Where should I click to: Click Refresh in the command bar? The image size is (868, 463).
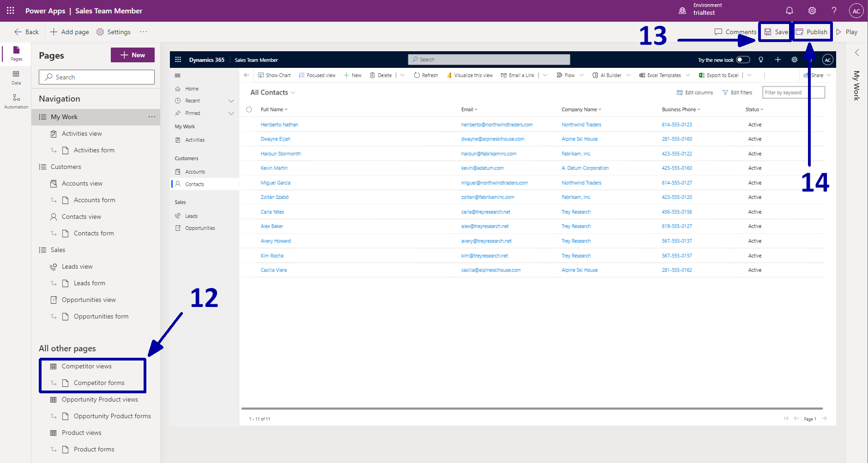click(x=426, y=75)
